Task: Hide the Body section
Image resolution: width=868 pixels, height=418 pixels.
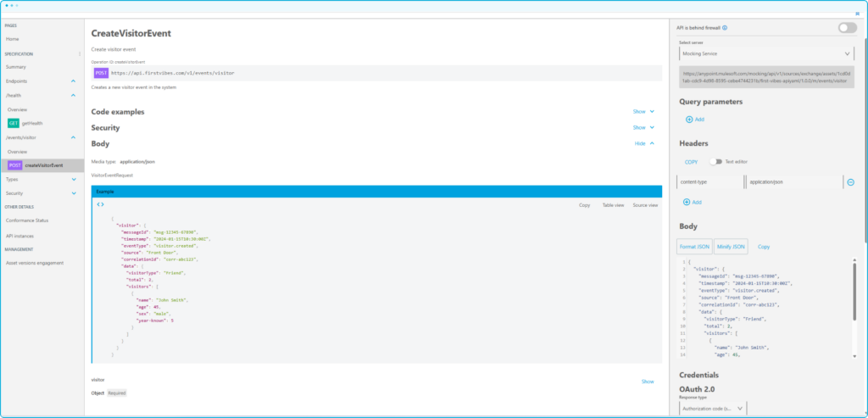Action: [x=644, y=143]
